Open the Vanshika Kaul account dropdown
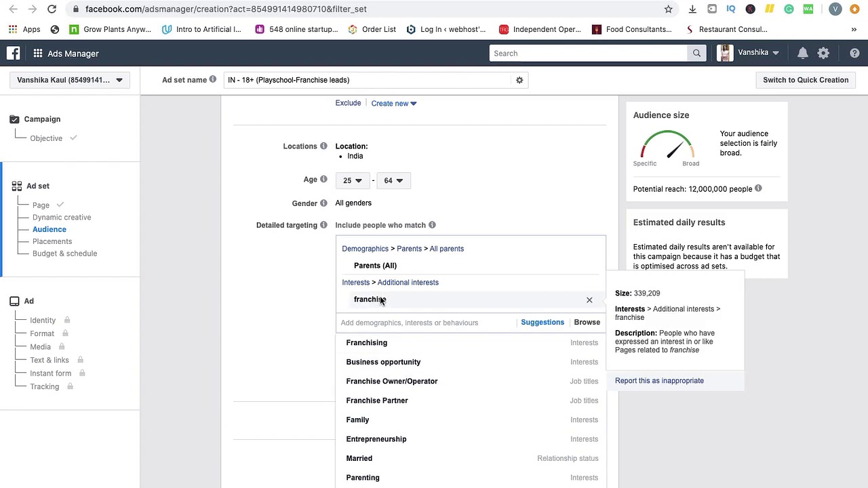 (70, 80)
